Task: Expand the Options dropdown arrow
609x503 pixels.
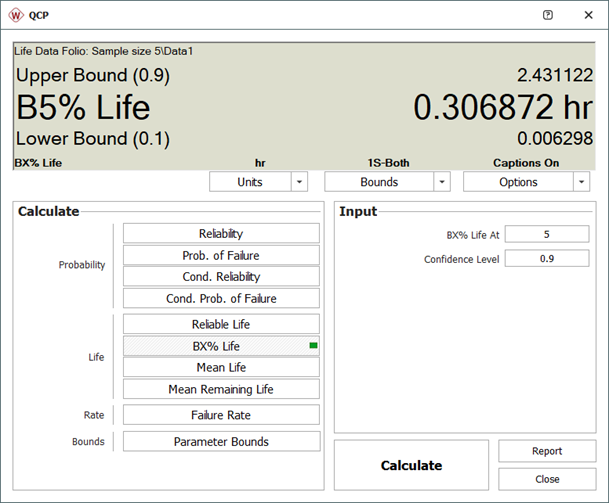Action: pyautogui.click(x=581, y=182)
